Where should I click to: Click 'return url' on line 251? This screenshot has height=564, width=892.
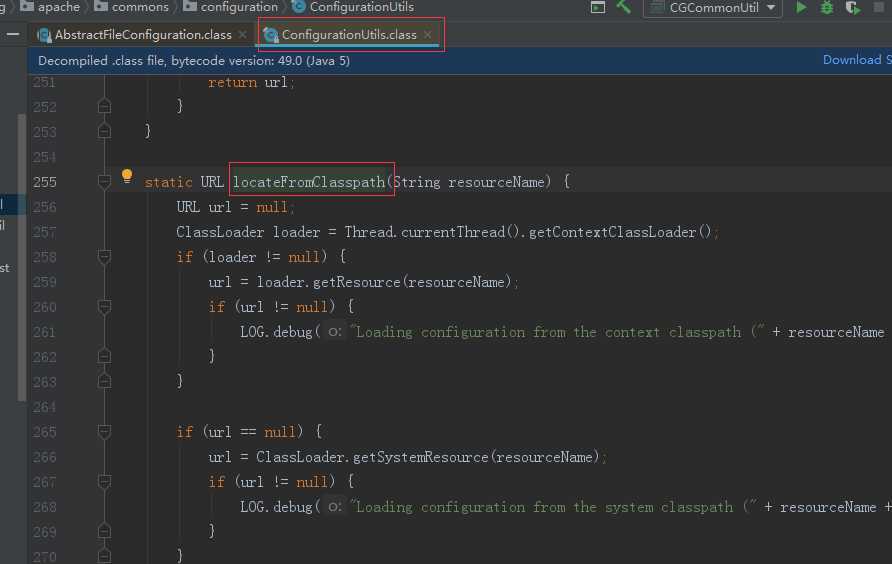(247, 83)
